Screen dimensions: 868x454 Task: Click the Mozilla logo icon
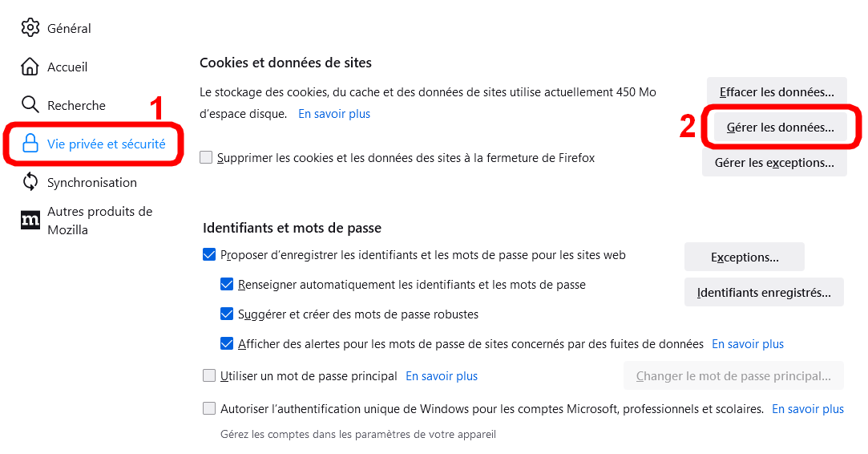click(x=30, y=220)
